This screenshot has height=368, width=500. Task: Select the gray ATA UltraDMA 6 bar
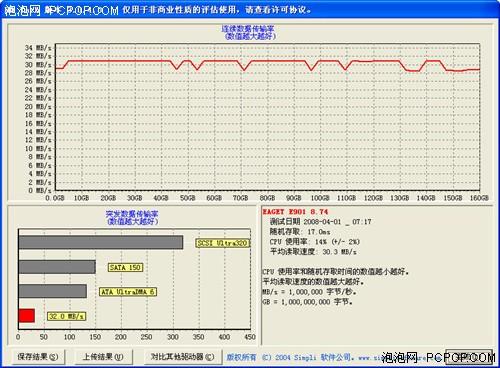coord(53,291)
